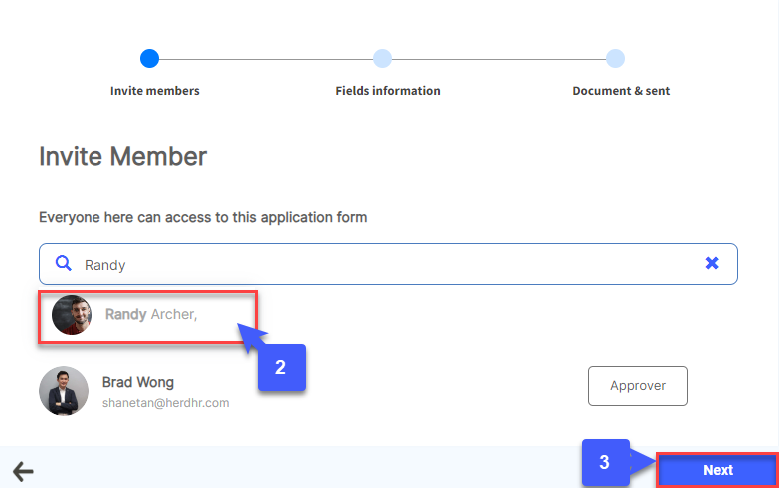Click the Invite Member heading
Image resolution: width=779 pixels, height=488 pixels.
click(x=123, y=156)
